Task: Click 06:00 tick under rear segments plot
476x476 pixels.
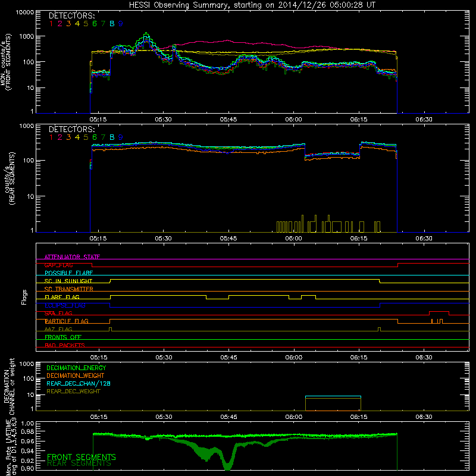Action: (x=293, y=239)
